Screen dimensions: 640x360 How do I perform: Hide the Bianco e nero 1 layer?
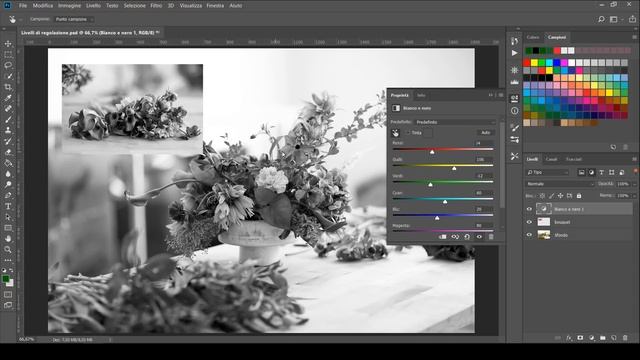click(x=529, y=209)
